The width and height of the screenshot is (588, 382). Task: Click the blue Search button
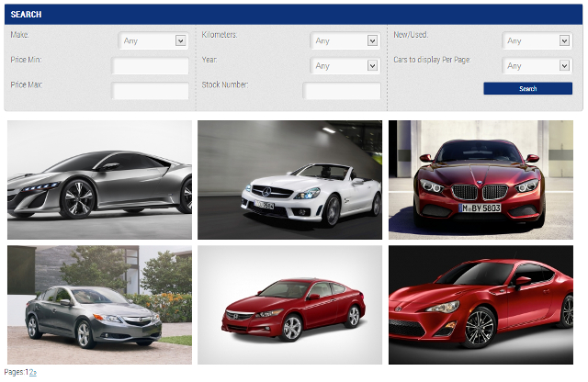pos(527,88)
